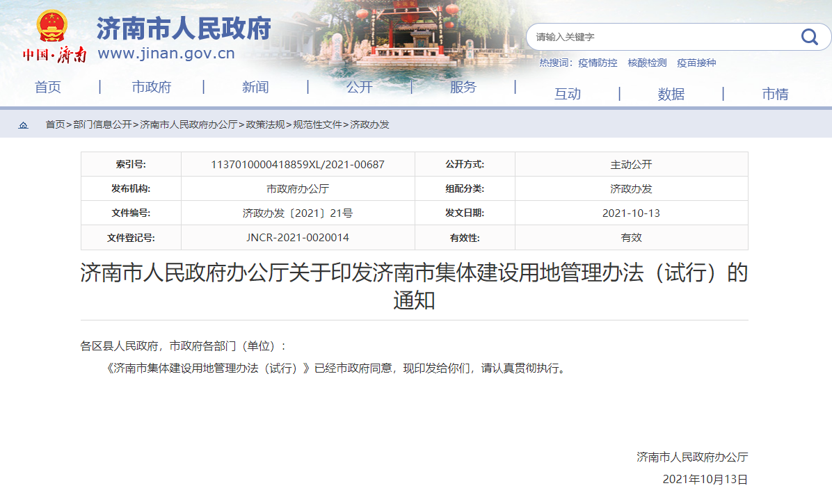Open 规范性文件 breadcrumb link
This screenshot has width=832, height=504.
pyautogui.click(x=317, y=124)
